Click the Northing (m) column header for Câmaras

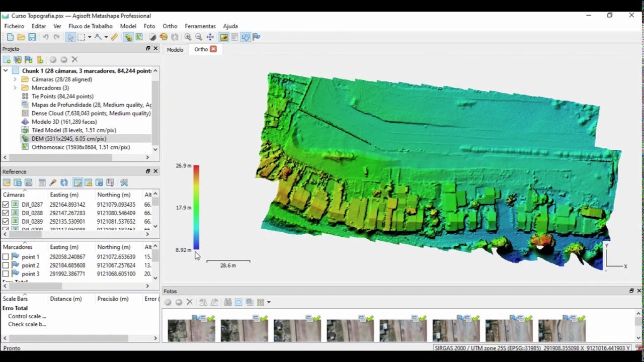(114, 195)
